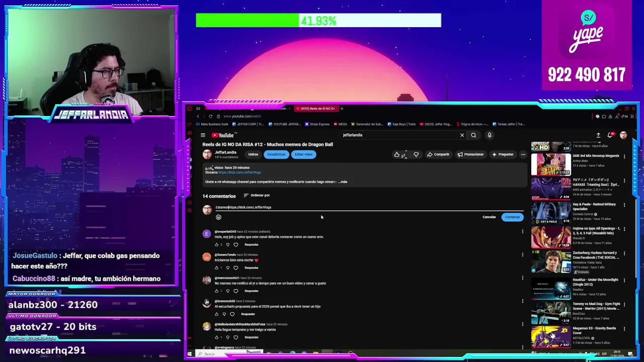
Task: Reload the page in the browser
Action: (211, 116)
